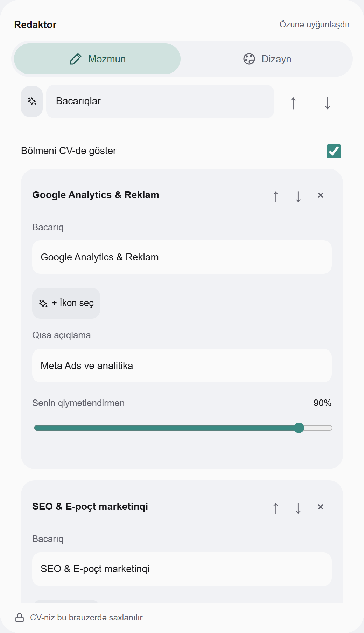Toggle the Bölməni CV-də göstər checkbox
This screenshot has height=633, width=364.
334,151
